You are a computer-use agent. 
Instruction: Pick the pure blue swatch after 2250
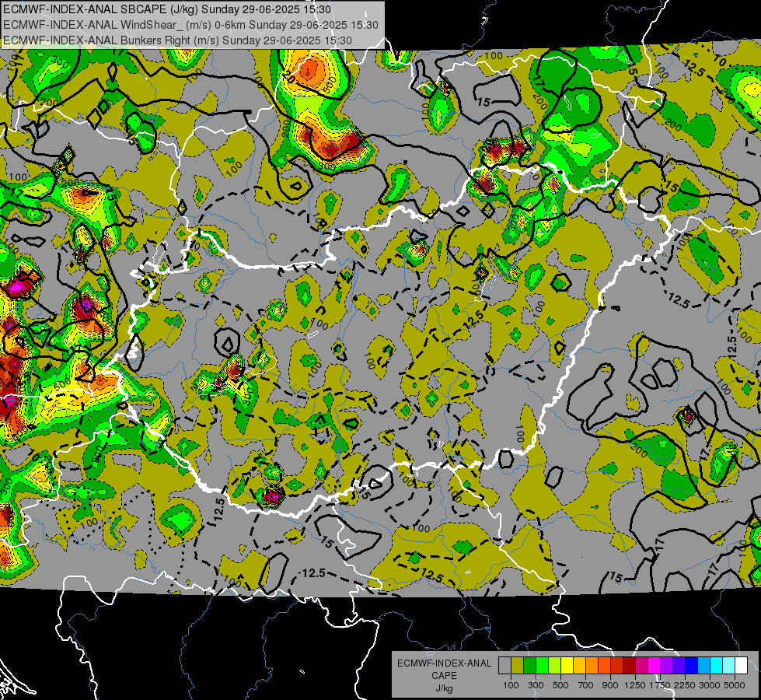point(691,665)
